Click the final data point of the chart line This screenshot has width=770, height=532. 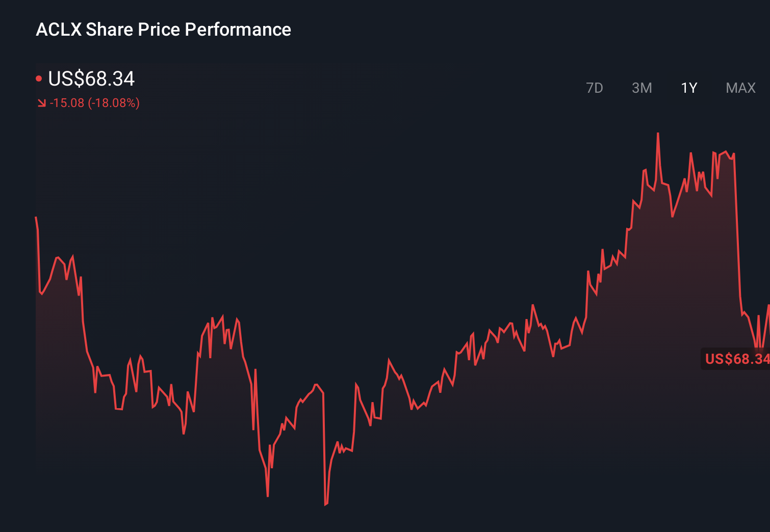pyautogui.click(x=768, y=306)
